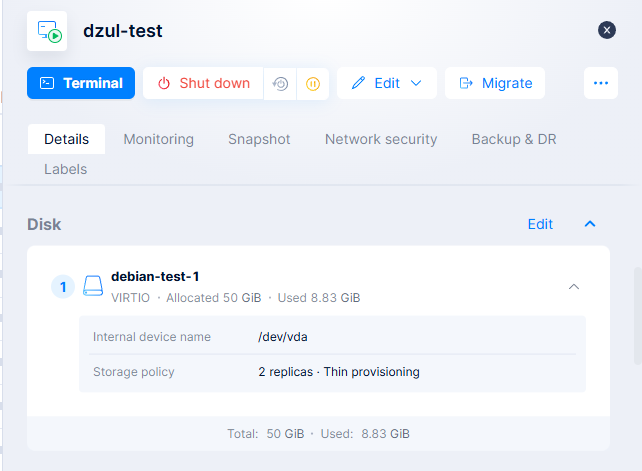This screenshot has width=642, height=471.
Task: Open the more actions ellipsis menu
Action: (600, 83)
